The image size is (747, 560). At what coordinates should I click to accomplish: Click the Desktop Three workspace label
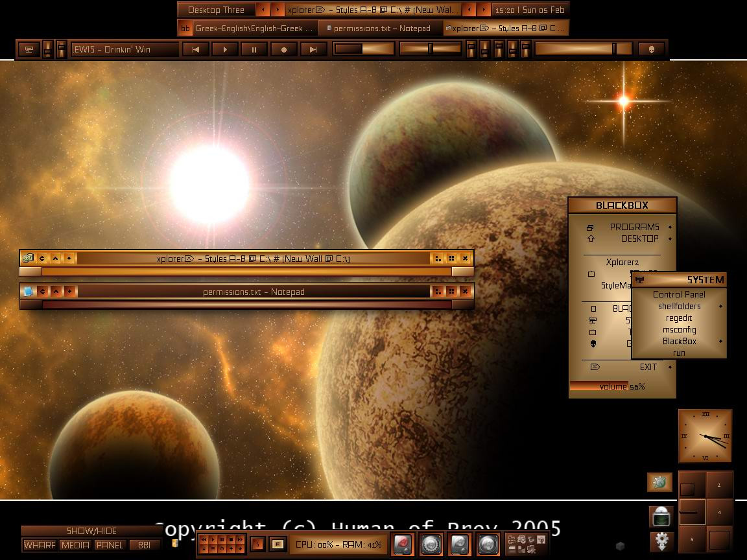pos(217,10)
